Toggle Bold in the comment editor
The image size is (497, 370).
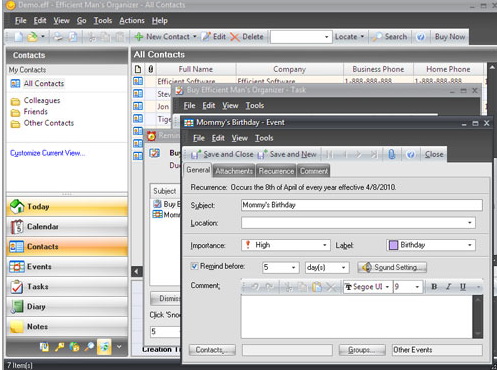[x=434, y=287]
